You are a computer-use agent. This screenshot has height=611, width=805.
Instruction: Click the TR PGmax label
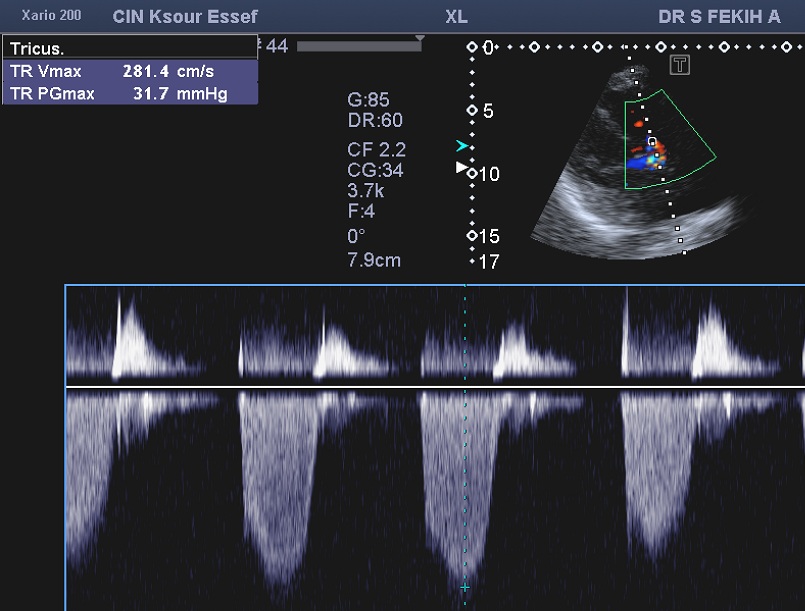pyautogui.click(x=52, y=93)
